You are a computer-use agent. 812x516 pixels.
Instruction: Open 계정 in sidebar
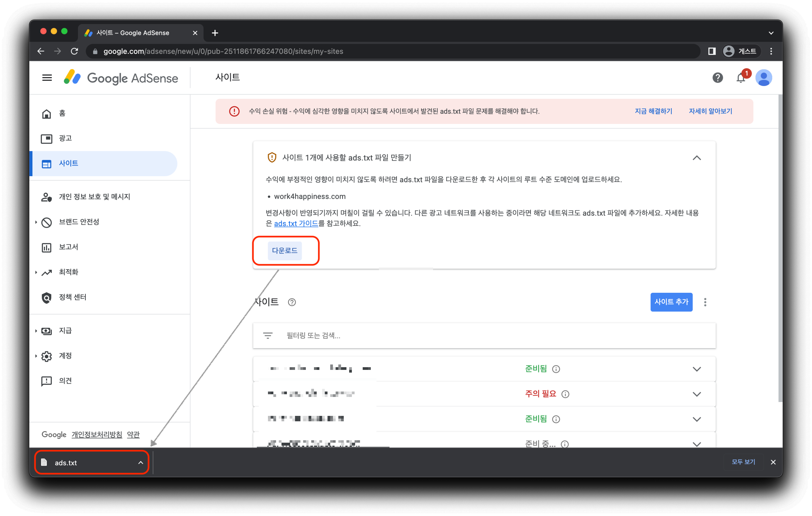[65, 356]
